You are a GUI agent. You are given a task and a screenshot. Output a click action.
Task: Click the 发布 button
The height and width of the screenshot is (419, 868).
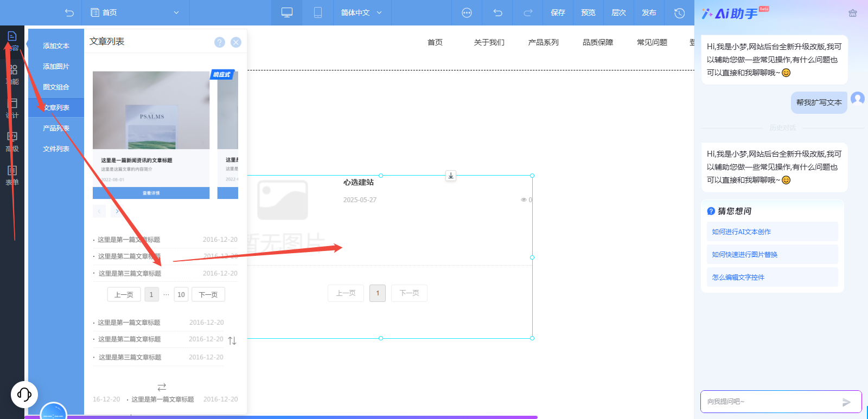649,12
